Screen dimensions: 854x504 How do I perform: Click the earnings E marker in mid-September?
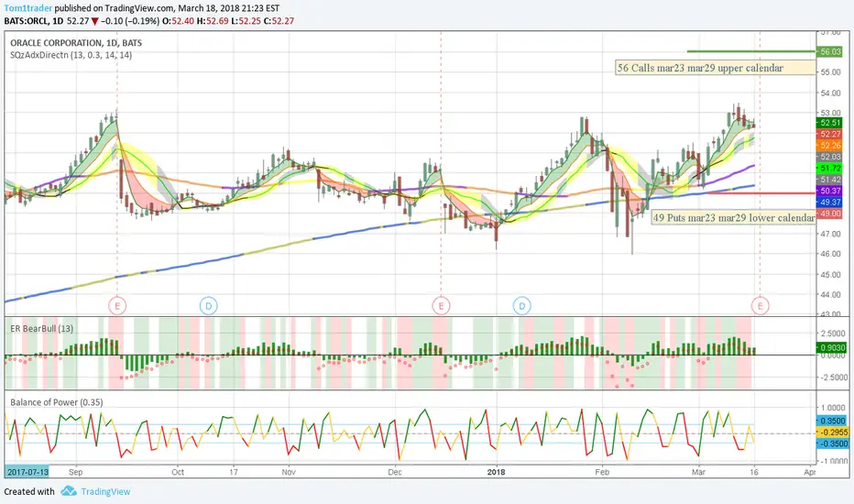(x=117, y=306)
